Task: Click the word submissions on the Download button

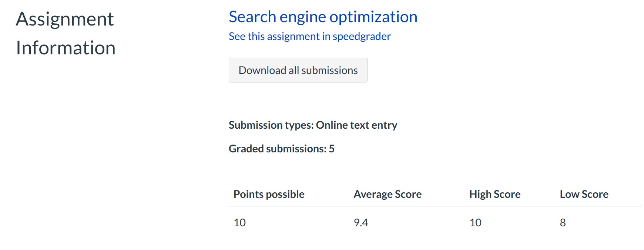Action: (x=329, y=70)
